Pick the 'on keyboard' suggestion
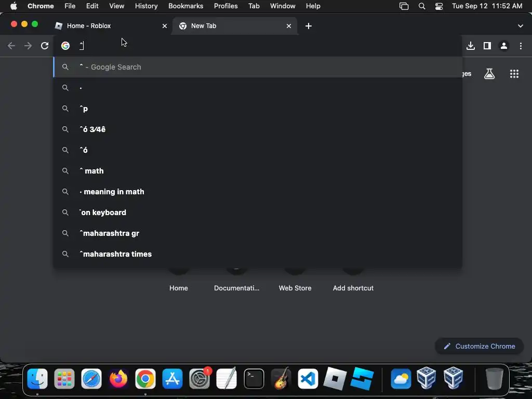532x399 pixels. click(x=258, y=212)
